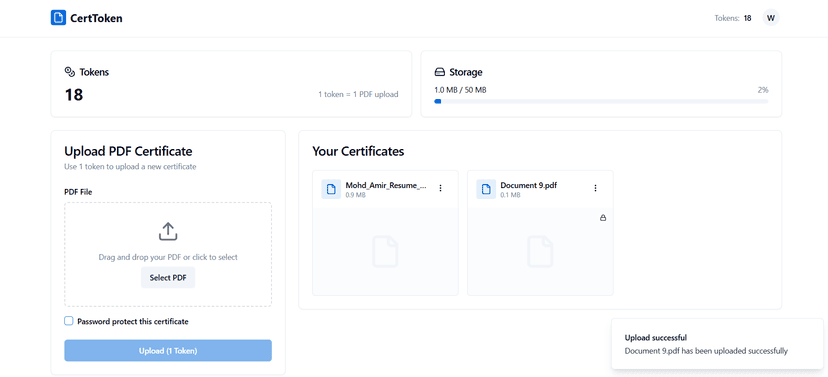This screenshot has height=377, width=828.
Task: Click the storage usage progress bar
Action: [x=601, y=101]
